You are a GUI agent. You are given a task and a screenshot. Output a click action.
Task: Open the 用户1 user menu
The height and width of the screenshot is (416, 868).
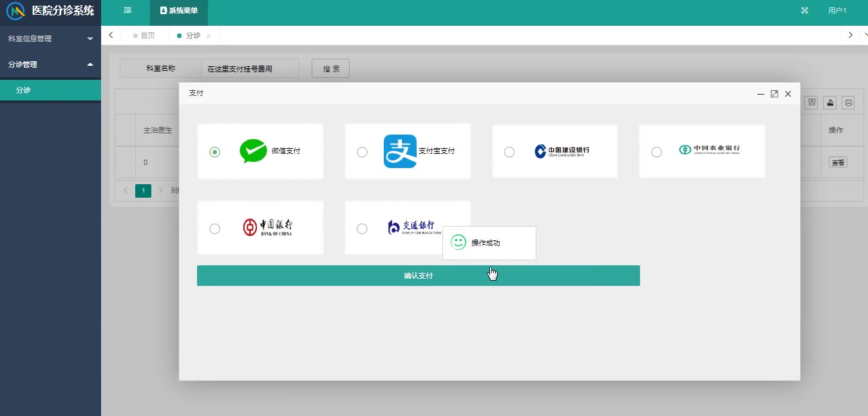tap(837, 10)
